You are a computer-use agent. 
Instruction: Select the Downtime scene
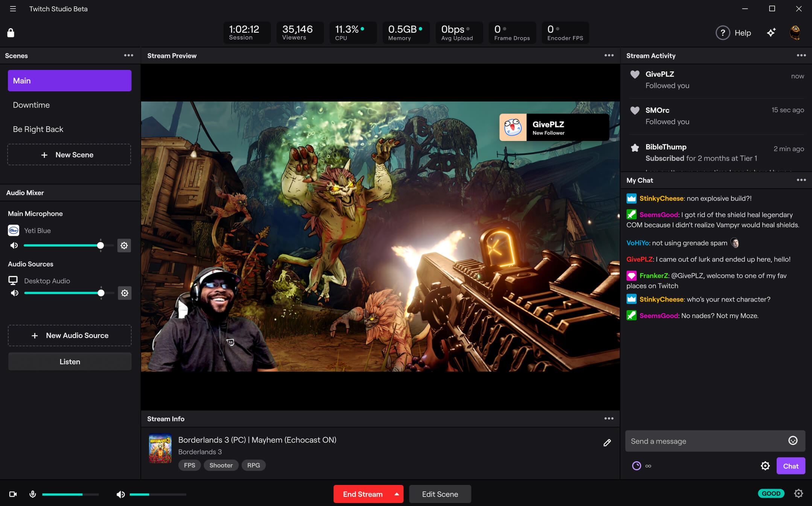pyautogui.click(x=69, y=105)
